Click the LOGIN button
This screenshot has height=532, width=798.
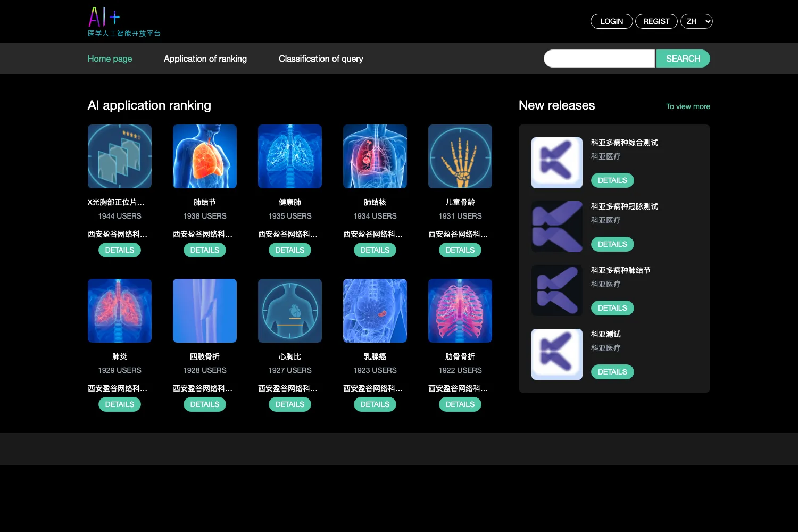point(612,21)
